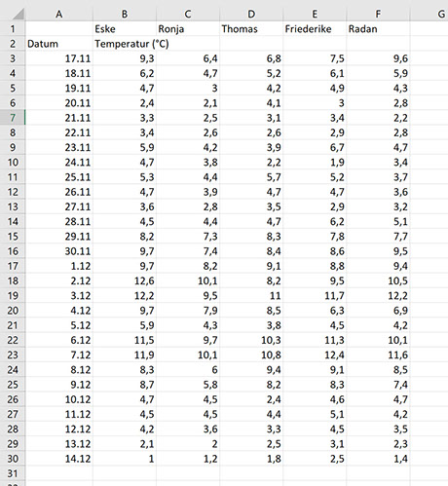
Task: Select column B header
Action: click(125, 14)
